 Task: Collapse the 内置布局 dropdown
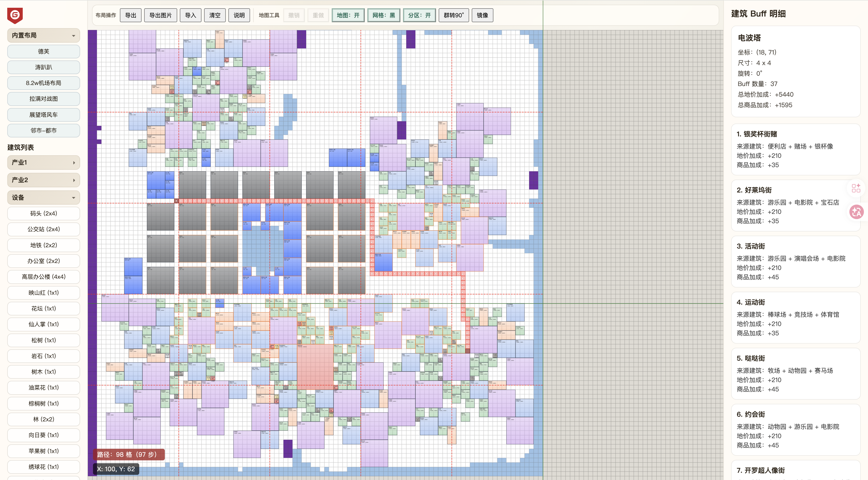(43, 35)
